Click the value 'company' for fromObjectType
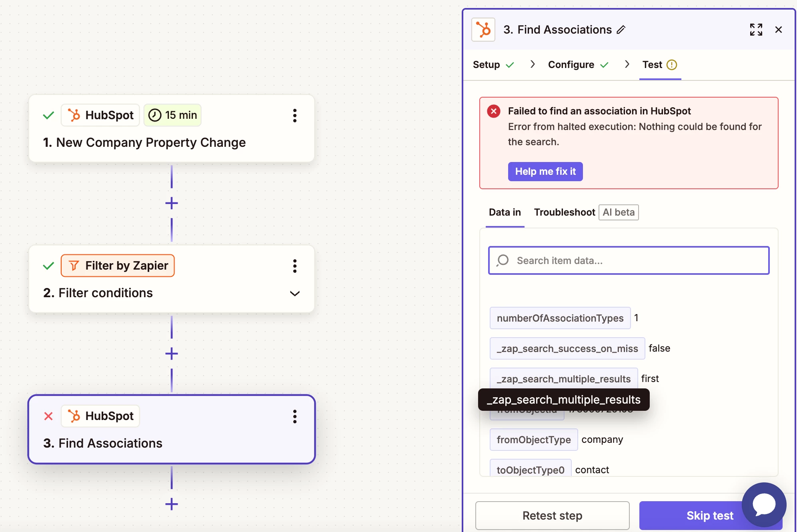This screenshot has width=797, height=532. [x=602, y=440]
